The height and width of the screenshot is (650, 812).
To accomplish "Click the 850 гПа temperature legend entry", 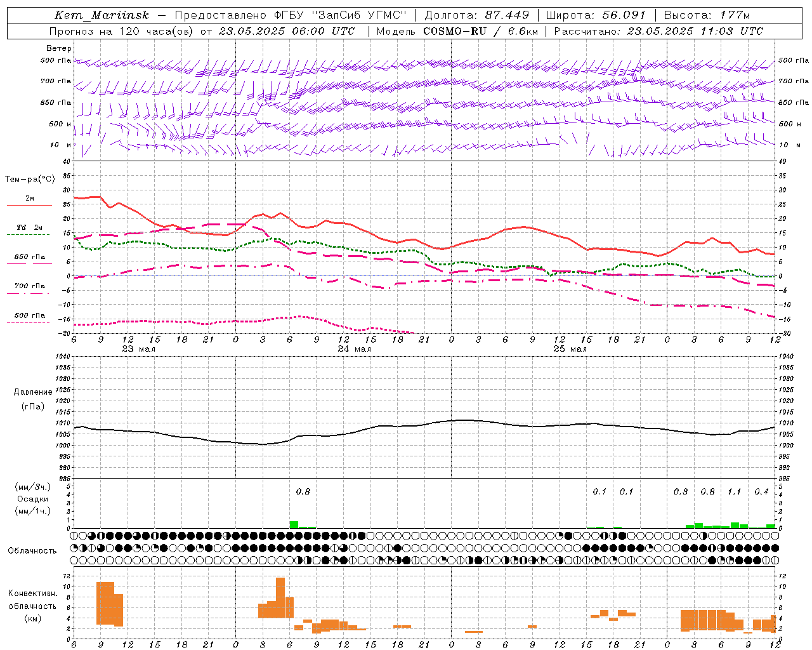I will [x=30, y=257].
